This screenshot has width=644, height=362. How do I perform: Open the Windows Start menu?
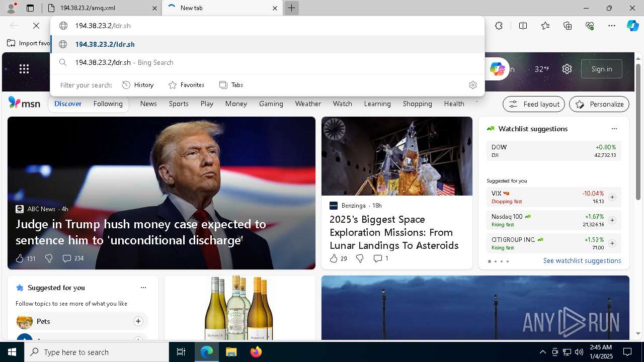[x=12, y=352]
